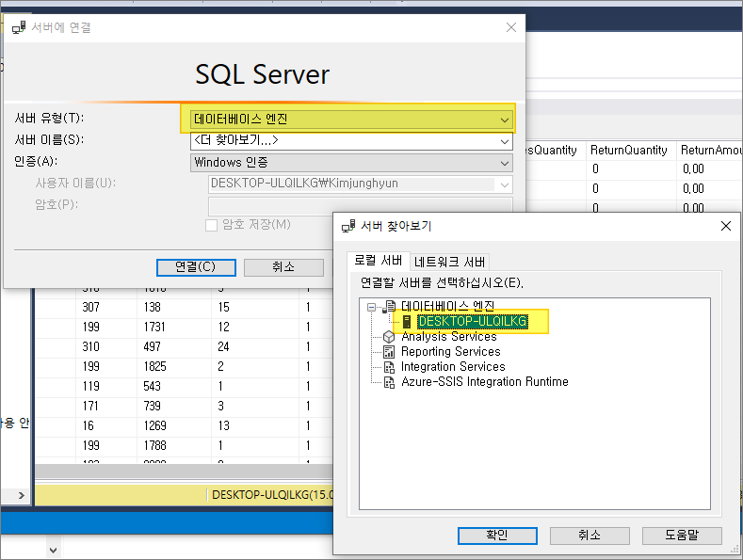This screenshot has height=560, width=743.
Task: Close the 서버에 연결 dialog
Action: [510, 27]
